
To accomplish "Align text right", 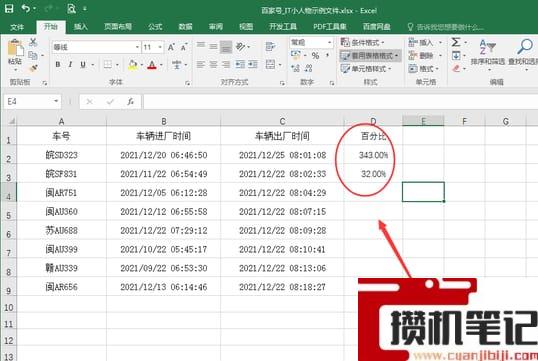I will coord(226,64).
